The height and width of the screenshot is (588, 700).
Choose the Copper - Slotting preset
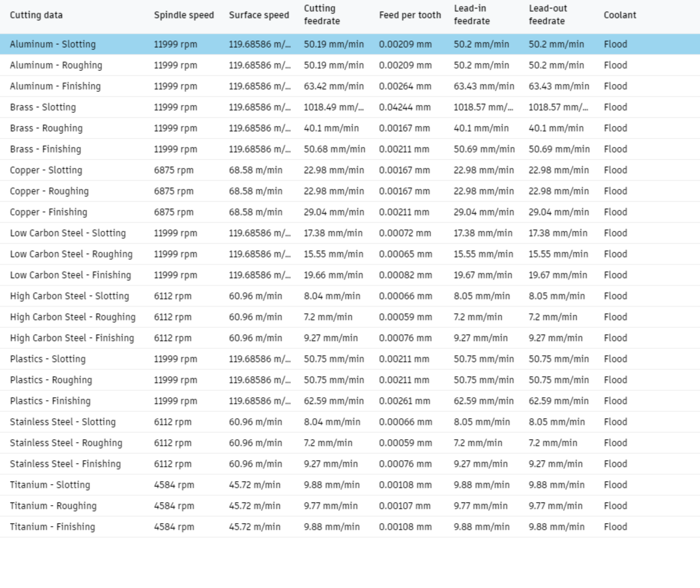click(x=350, y=170)
